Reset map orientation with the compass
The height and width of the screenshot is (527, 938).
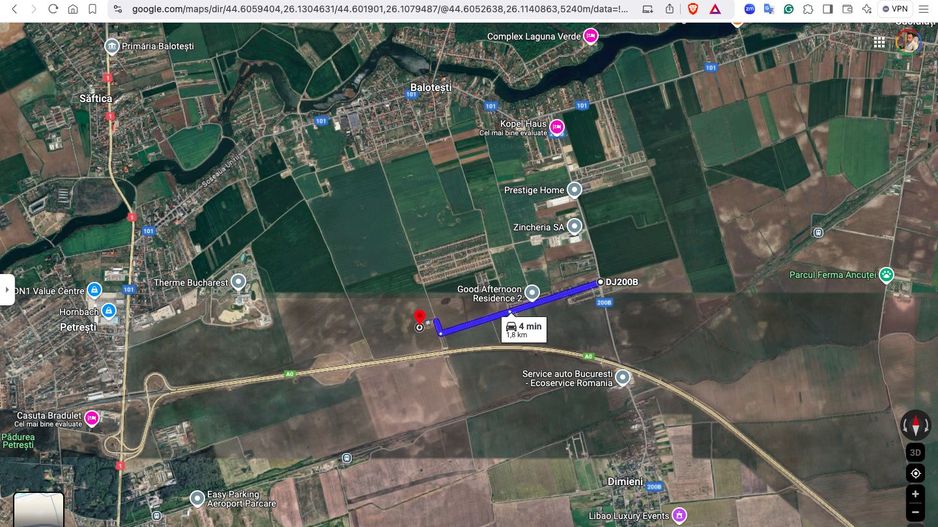point(915,425)
